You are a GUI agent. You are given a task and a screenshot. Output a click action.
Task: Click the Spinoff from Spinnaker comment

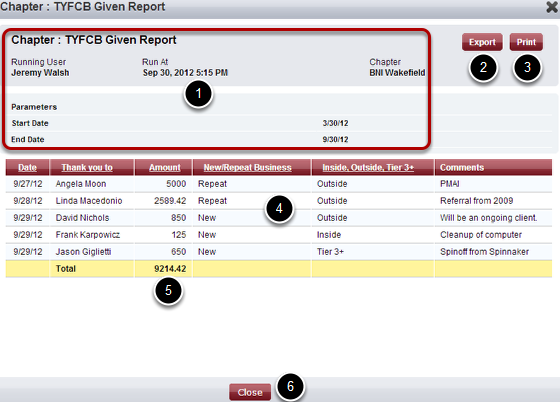click(484, 252)
